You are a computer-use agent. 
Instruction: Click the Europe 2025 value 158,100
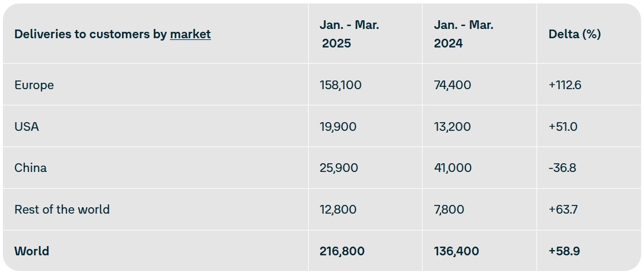[340, 85]
